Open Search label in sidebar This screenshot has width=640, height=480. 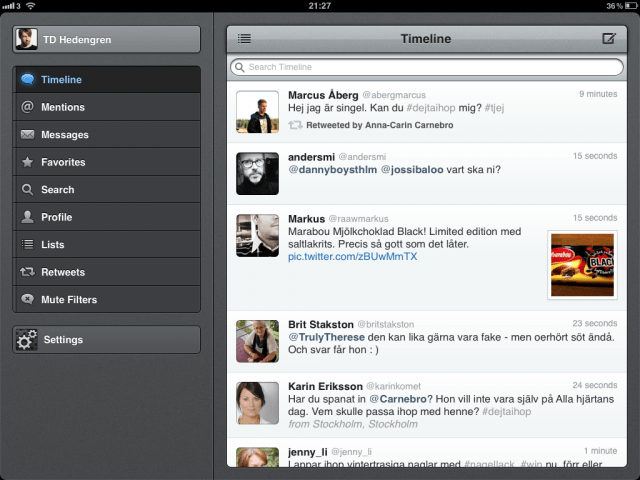pyautogui.click(x=58, y=190)
